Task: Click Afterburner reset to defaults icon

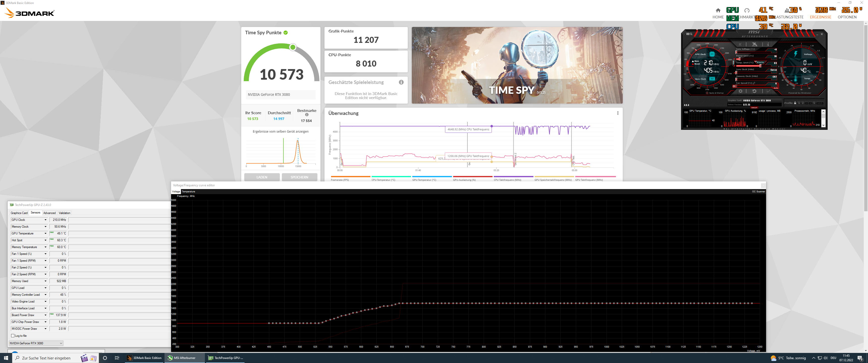Action: 754,91
